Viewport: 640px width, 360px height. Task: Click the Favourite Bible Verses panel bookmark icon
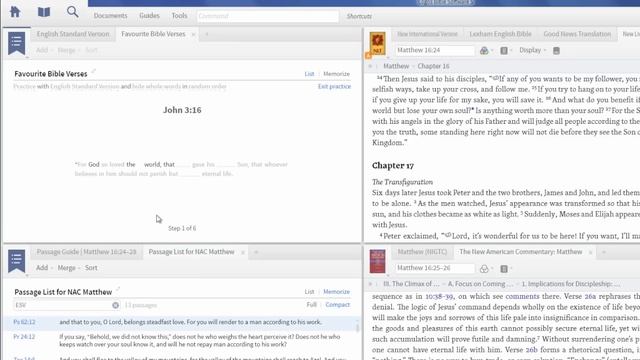pyautogui.click(x=17, y=43)
